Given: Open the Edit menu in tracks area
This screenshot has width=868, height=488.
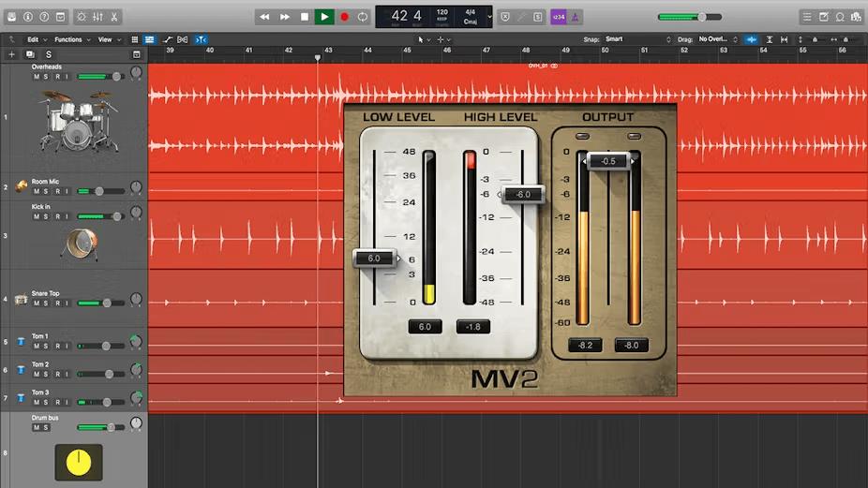Looking at the screenshot, I should point(36,39).
